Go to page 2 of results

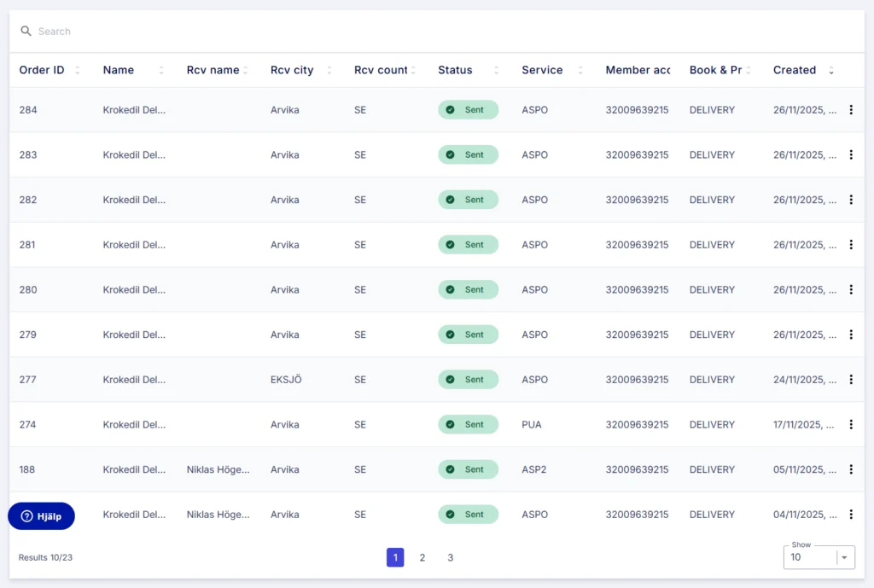point(422,557)
